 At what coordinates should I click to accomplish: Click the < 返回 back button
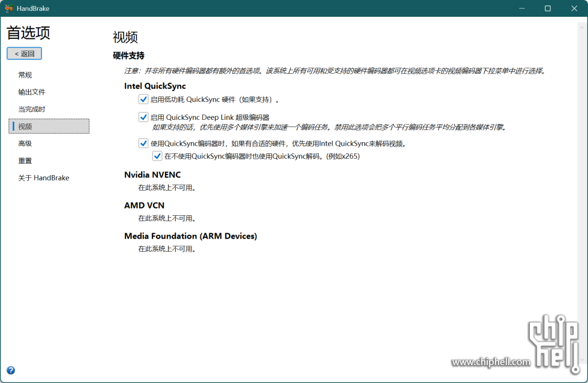pos(25,53)
